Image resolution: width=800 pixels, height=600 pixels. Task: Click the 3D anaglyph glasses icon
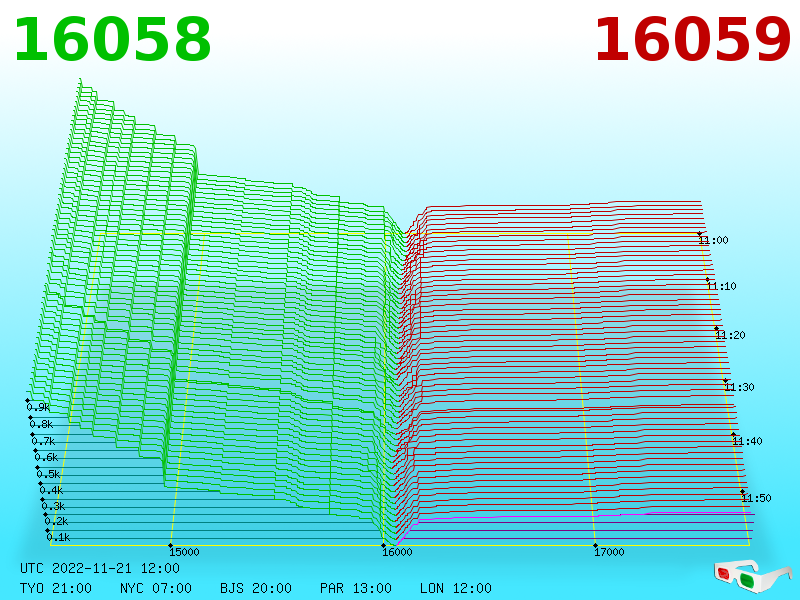click(753, 576)
